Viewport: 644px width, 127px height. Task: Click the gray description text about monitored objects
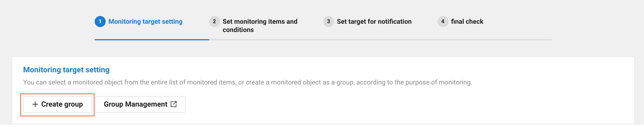pyautogui.click(x=247, y=82)
